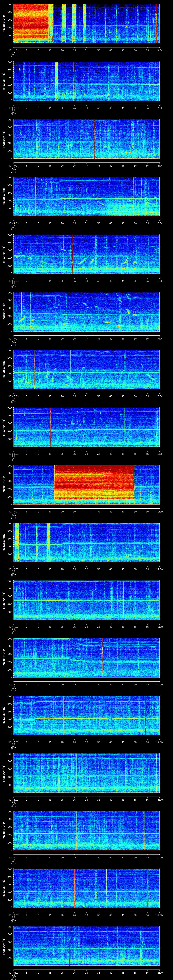The width and height of the screenshot is (173, 980).
Task: Click the '13:02:00' time axis label
Action: (x=13, y=108)
